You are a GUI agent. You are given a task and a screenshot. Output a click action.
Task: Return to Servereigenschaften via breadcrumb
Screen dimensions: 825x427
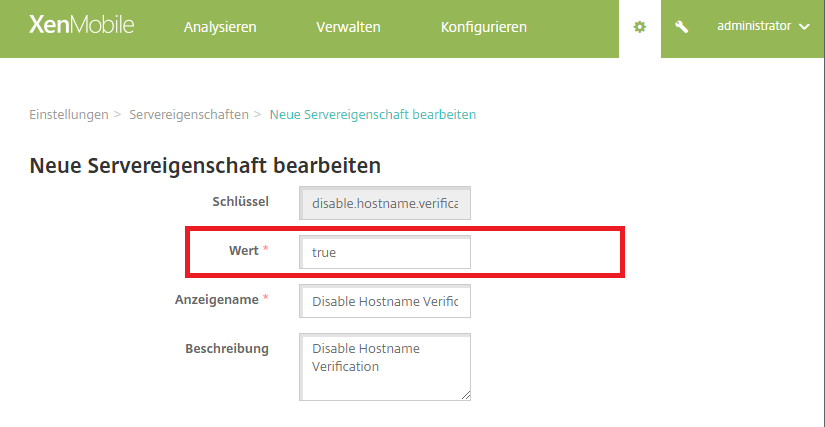tap(189, 114)
